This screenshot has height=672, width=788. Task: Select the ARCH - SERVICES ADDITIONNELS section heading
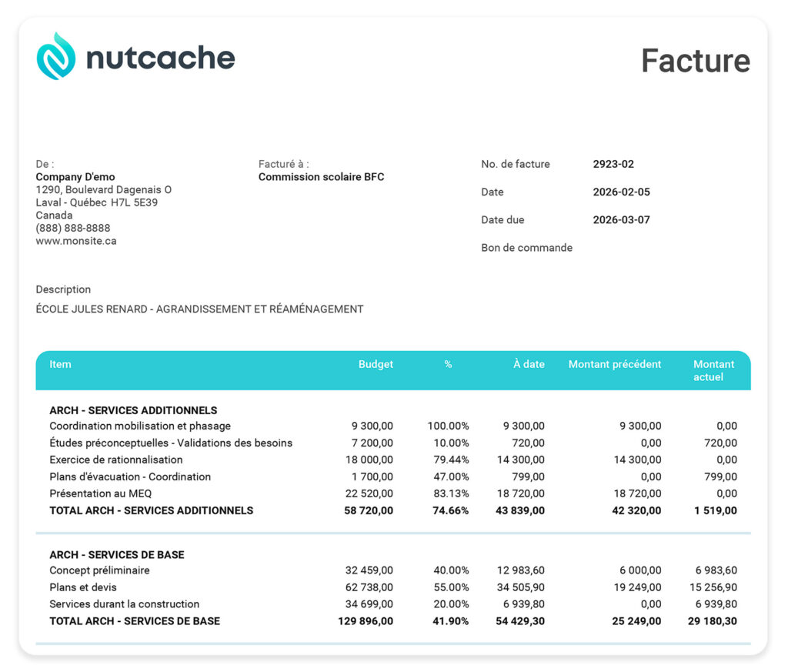133,410
